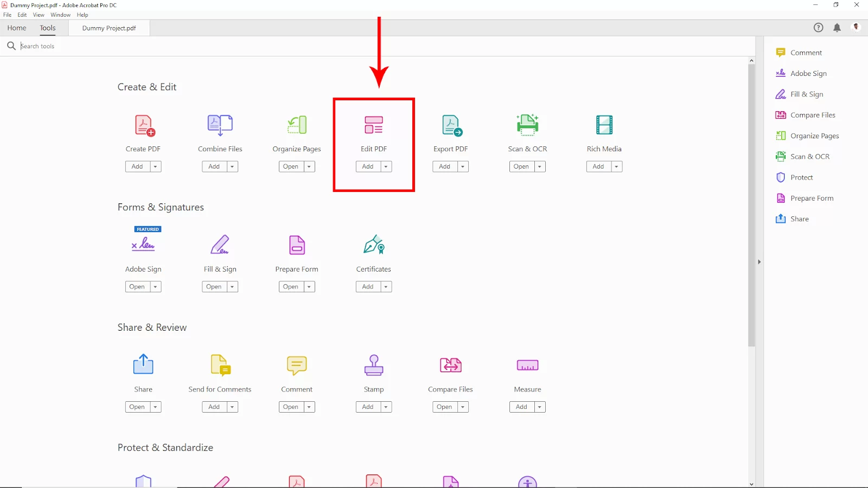Screen dimensions: 868x488
Task: Expand dropdown arrow next to Create PDF Add
Action: (155, 166)
